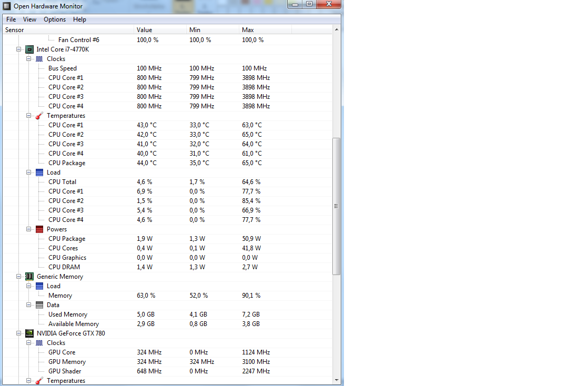The height and width of the screenshot is (386, 588).
Task: Select the CPU DRAM row
Action: coord(167,267)
